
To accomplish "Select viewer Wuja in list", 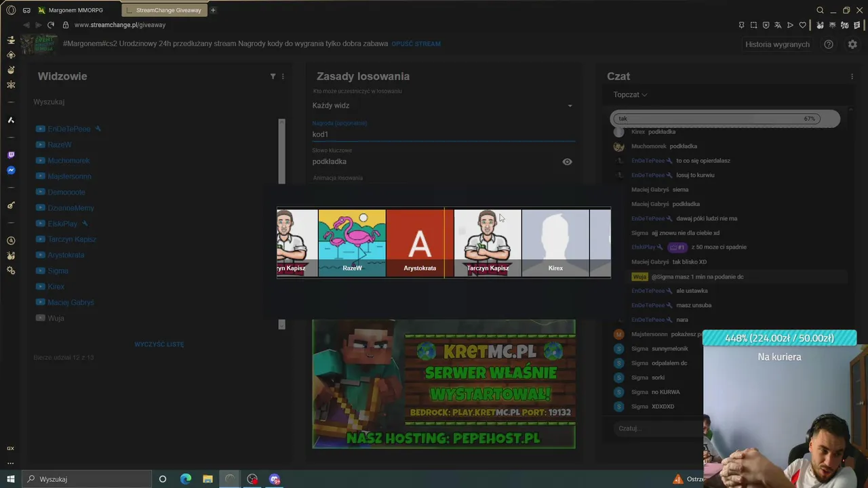I will (x=56, y=318).
